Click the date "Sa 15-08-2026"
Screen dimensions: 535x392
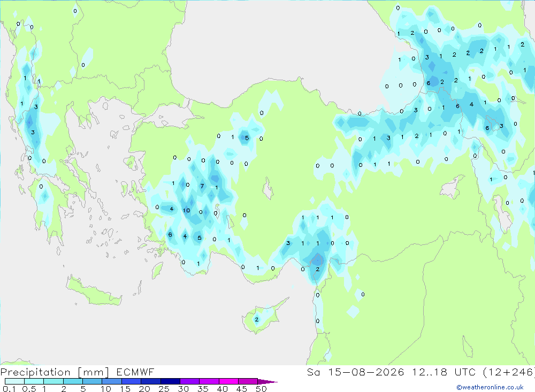[x=355, y=372]
